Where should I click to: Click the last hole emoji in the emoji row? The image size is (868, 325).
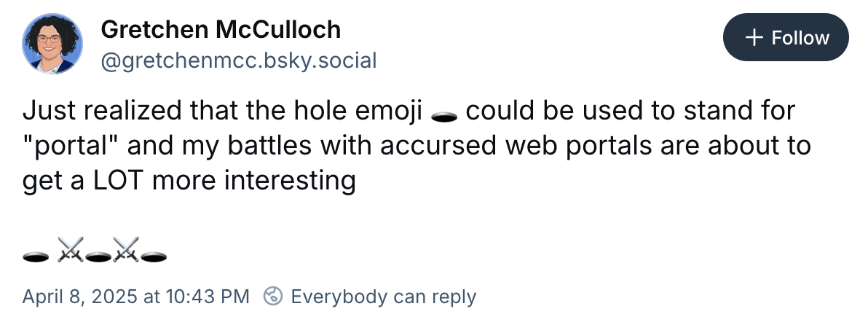[154, 255]
